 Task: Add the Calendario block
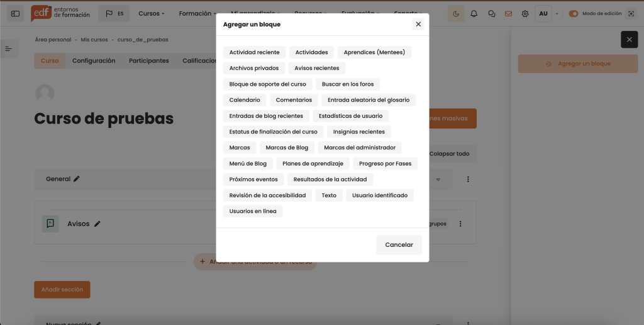point(245,100)
